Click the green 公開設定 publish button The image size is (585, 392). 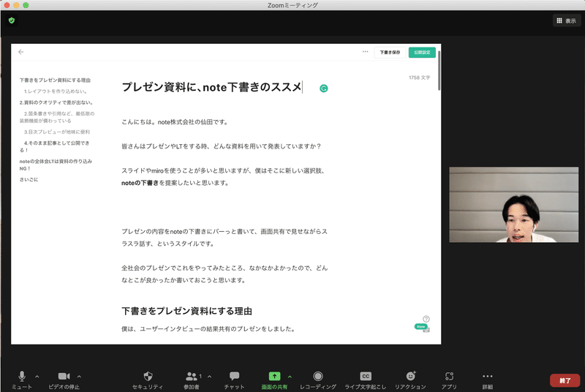422,52
